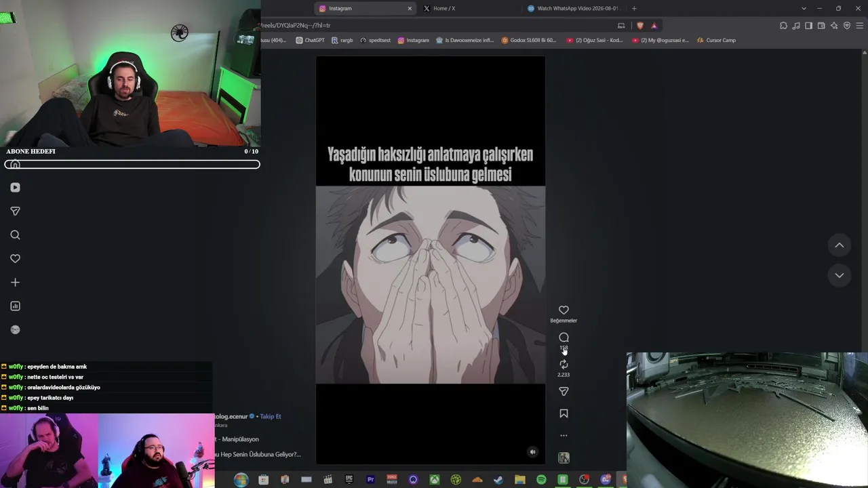Open the rargb bookmark
Viewport: 868px width, 488px height.
[342, 40]
